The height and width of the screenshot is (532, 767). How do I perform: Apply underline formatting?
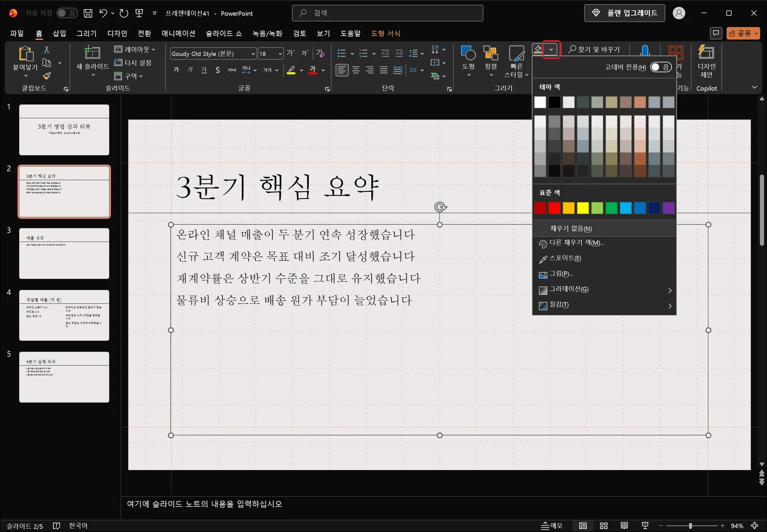204,70
